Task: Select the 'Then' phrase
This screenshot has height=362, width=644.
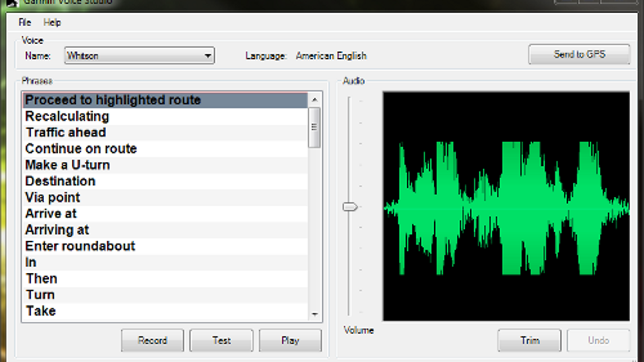Action: click(x=165, y=278)
